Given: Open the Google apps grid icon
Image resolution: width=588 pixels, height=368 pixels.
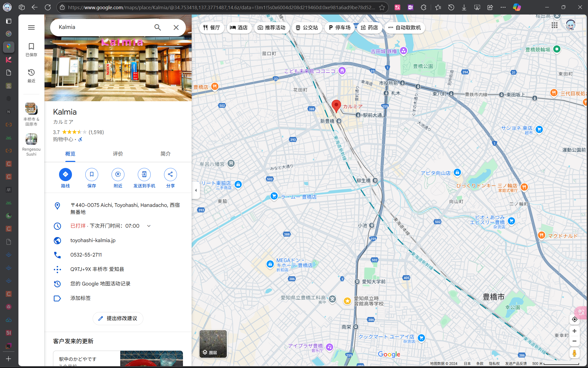Looking at the screenshot, I should click(554, 25).
